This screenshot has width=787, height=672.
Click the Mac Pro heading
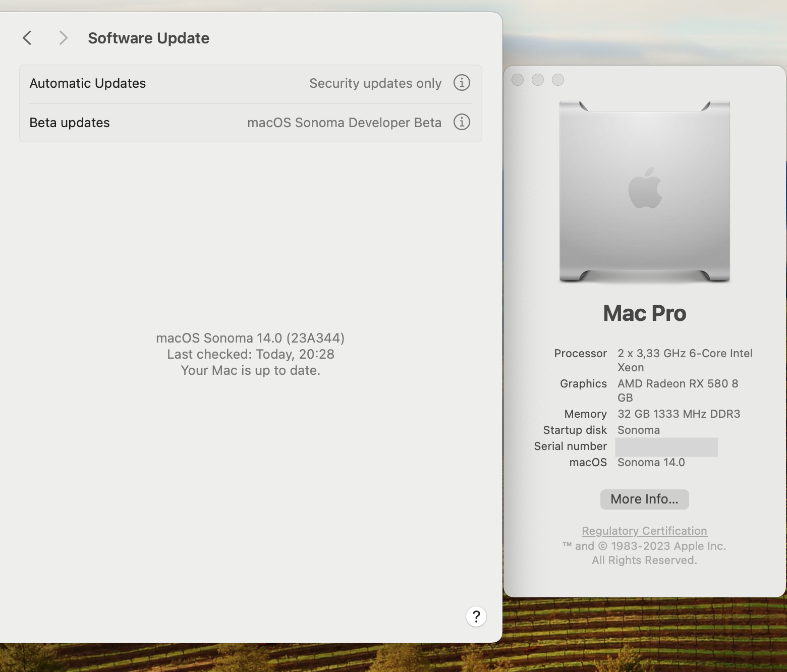[x=644, y=313]
